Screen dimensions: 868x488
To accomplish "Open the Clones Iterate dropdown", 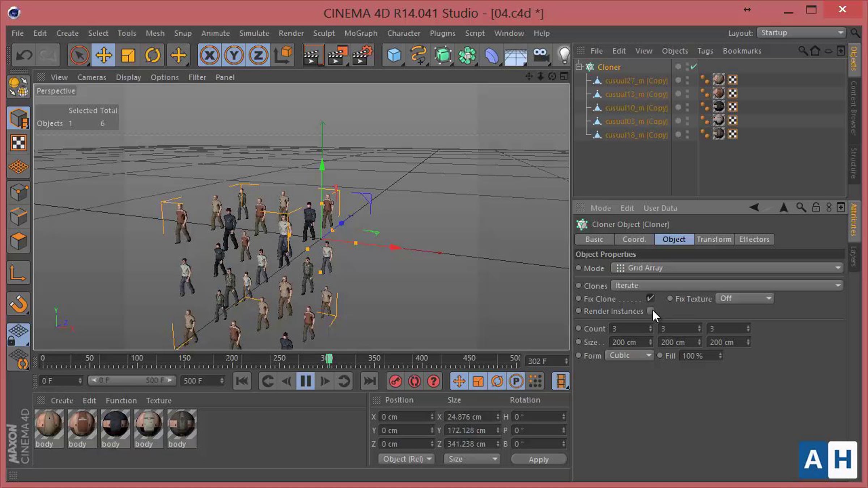I will pos(727,286).
